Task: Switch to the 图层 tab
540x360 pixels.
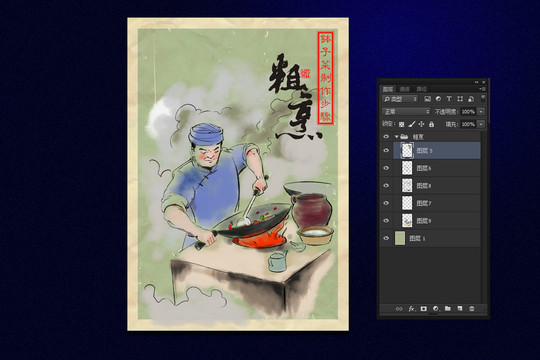Action: coord(388,89)
